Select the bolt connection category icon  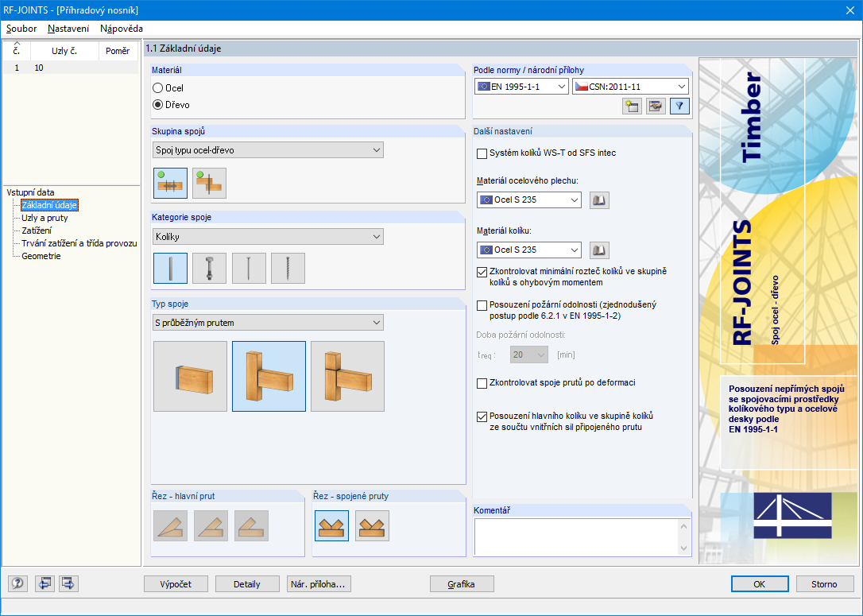209,268
